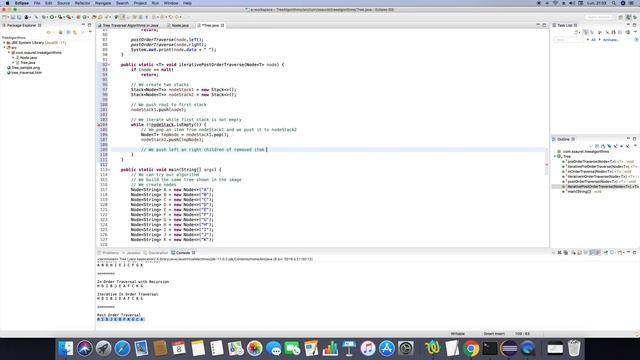Open the File menu
This screenshot has height=360, width=640.
click(x=37, y=3)
